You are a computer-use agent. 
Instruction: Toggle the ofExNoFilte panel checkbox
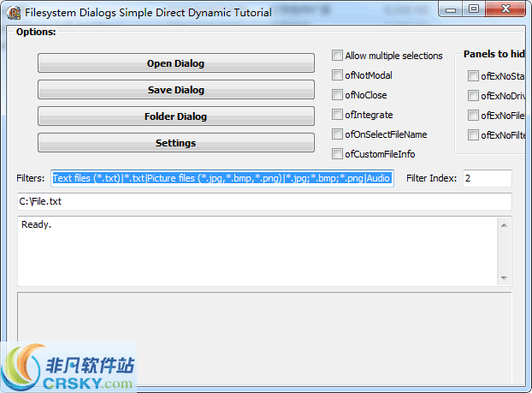(x=473, y=134)
